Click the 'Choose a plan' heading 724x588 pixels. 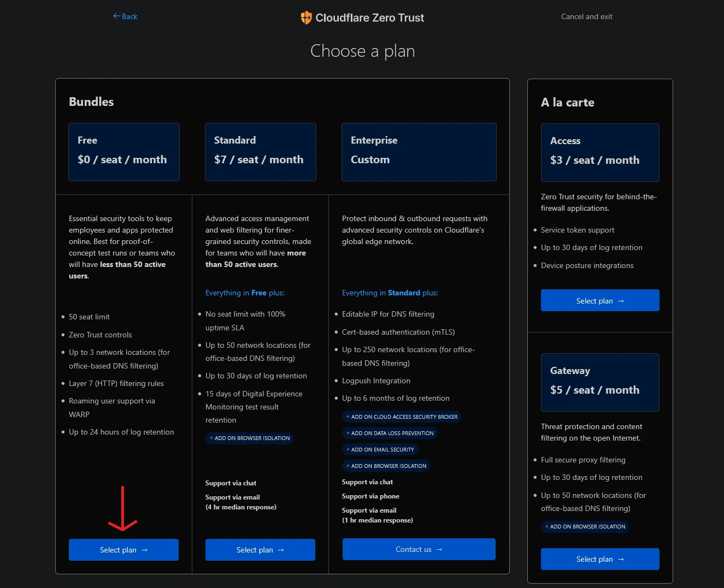click(363, 51)
